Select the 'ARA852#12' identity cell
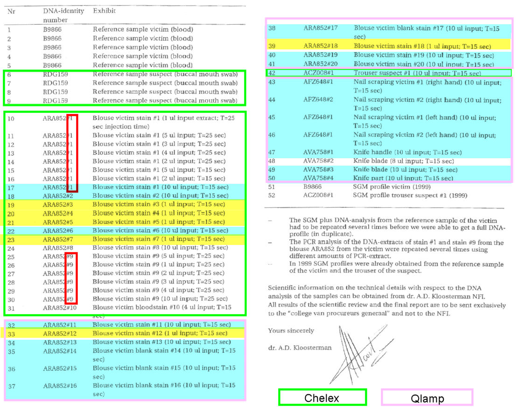Viewport: 518px width, 420px height. [59, 334]
